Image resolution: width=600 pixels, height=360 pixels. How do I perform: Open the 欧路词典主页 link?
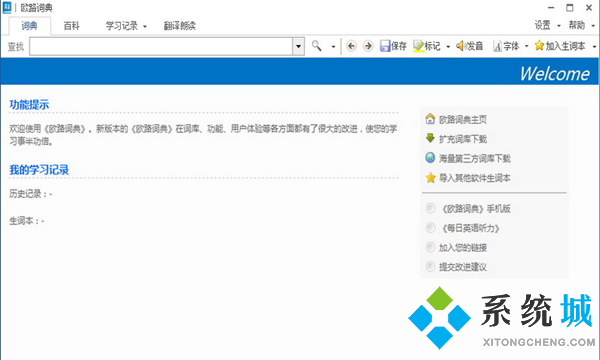[463, 119]
